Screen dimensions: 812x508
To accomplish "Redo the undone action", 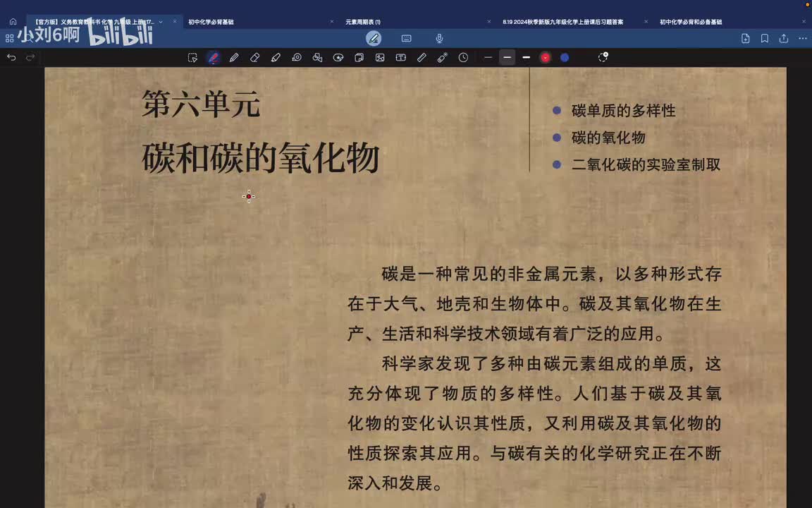I will [30, 58].
